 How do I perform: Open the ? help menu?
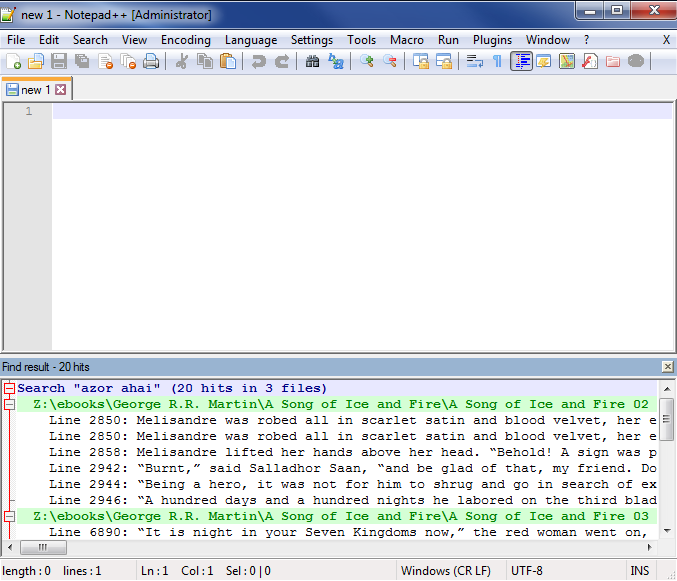point(586,40)
